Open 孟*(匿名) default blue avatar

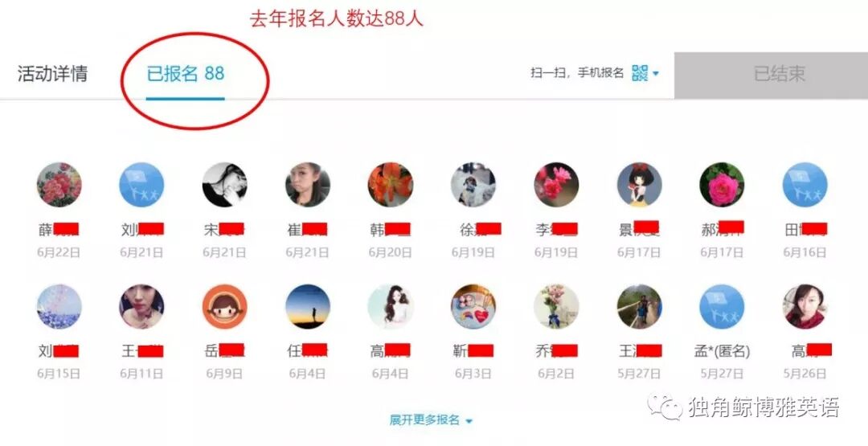click(x=722, y=306)
